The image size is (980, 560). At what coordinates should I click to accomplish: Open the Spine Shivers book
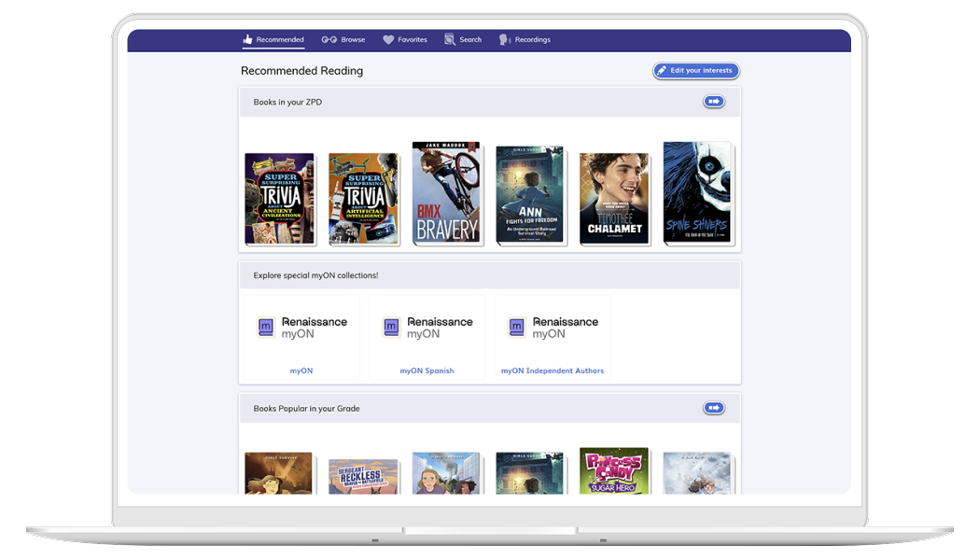pyautogui.click(x=696, y=193)
